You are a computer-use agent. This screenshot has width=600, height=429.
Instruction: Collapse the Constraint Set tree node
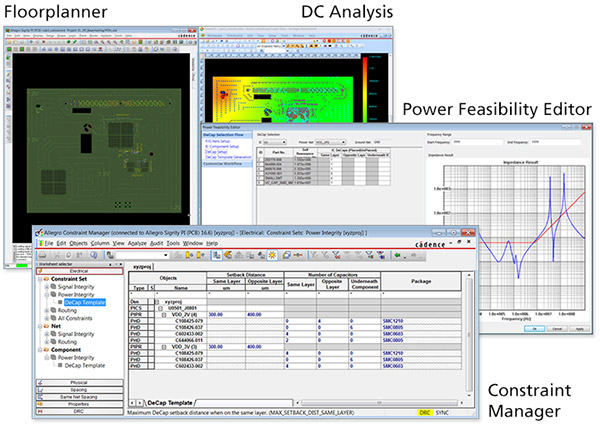(40, 279)
